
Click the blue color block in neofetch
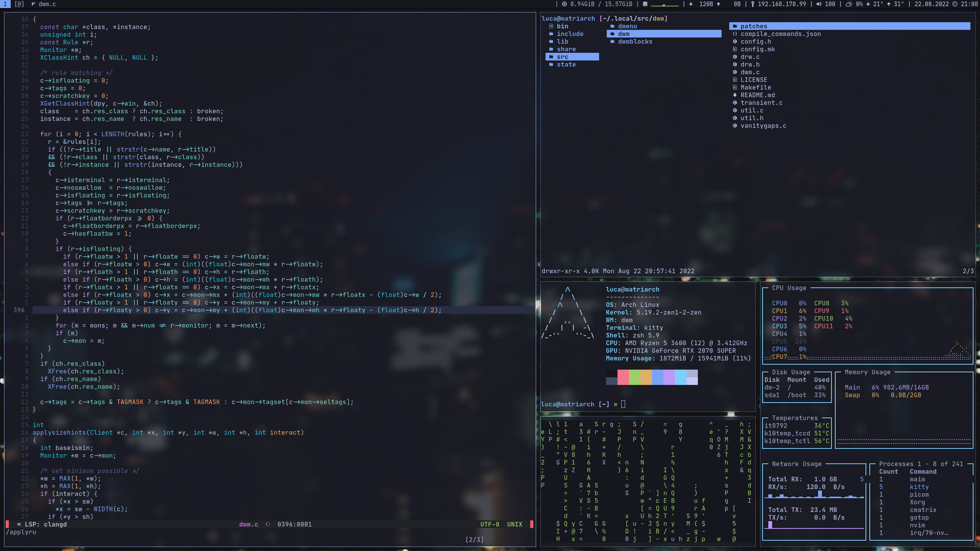coord(658,377)
